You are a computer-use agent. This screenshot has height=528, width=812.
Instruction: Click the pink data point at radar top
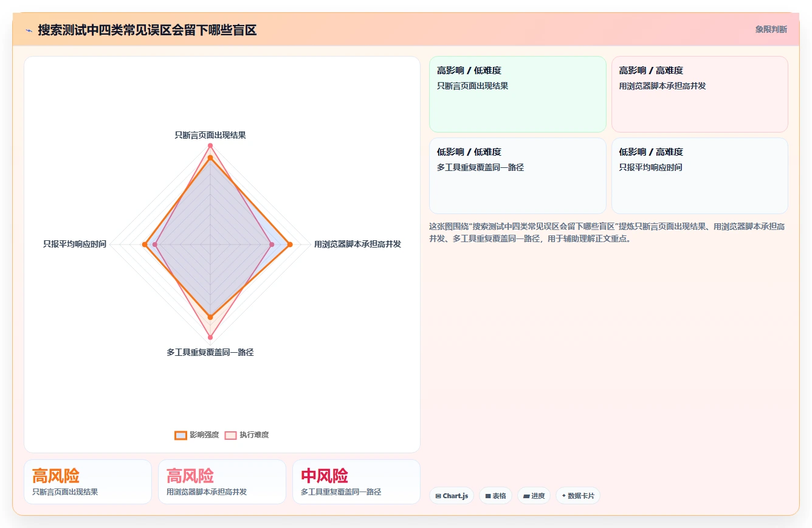click(x=210, y=145)
